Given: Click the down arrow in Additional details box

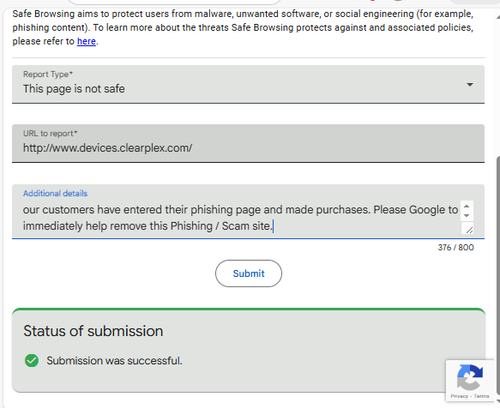Looking at the screenshot, I should pos(466,215).
